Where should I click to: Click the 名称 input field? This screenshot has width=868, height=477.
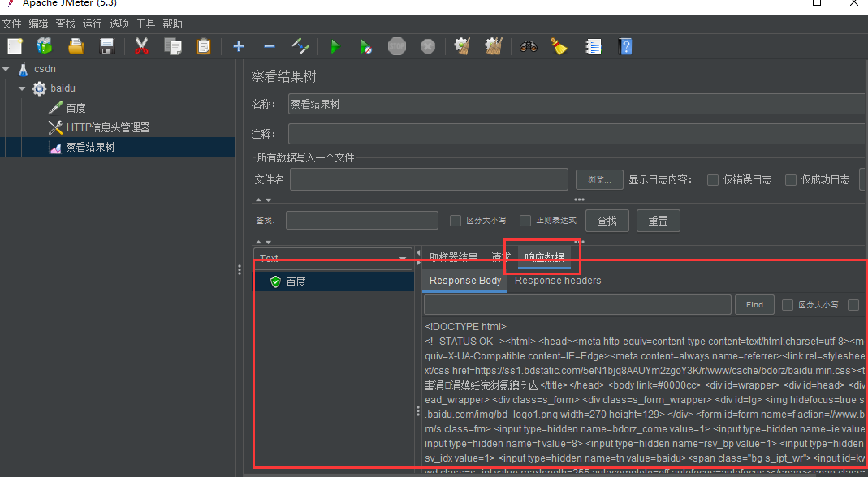click(578, 104)
